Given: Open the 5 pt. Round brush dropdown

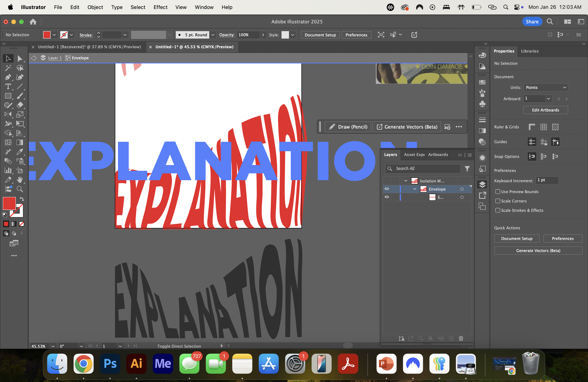Looking at the screenshot, I should point(213,35).
